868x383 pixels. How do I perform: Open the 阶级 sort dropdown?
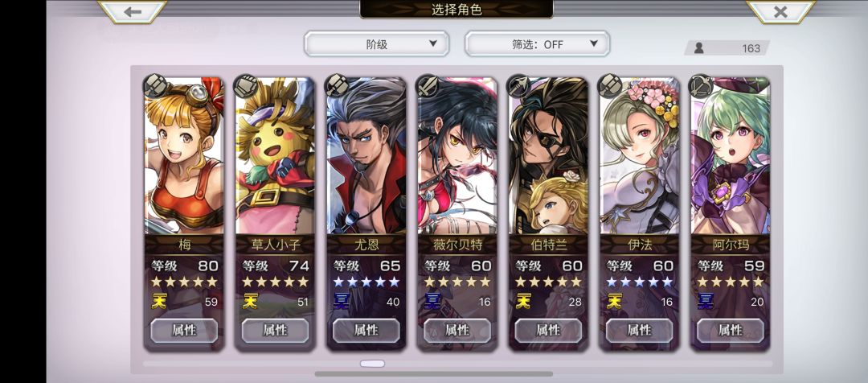376,43
